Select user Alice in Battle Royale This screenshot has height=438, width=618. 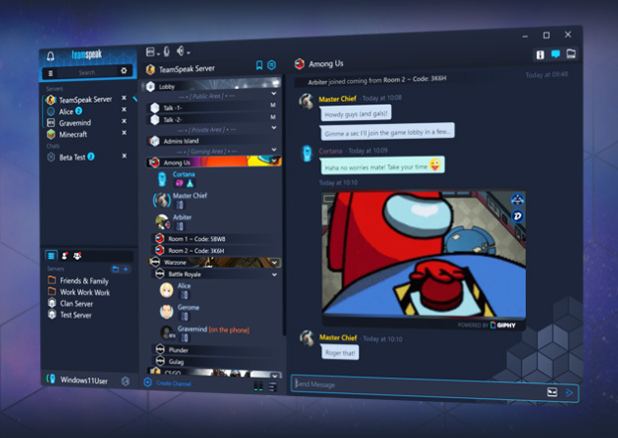coord(184,286)
